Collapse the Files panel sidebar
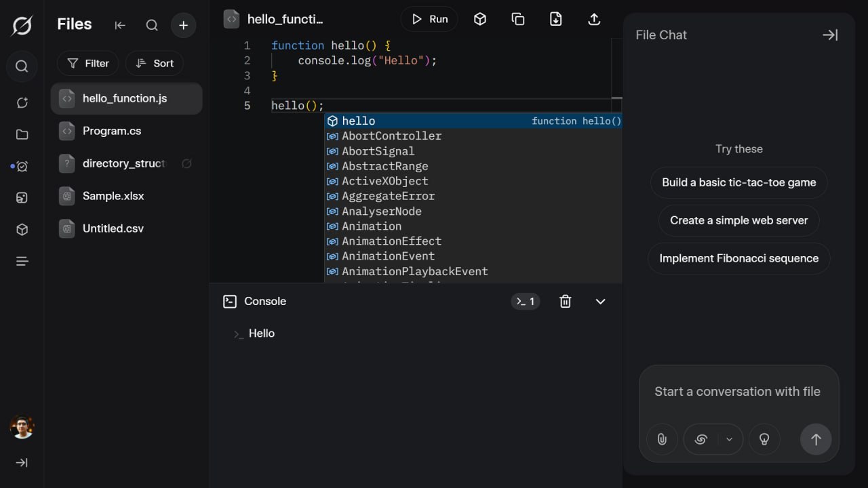868x488 pixels. (x=120, y=25)
